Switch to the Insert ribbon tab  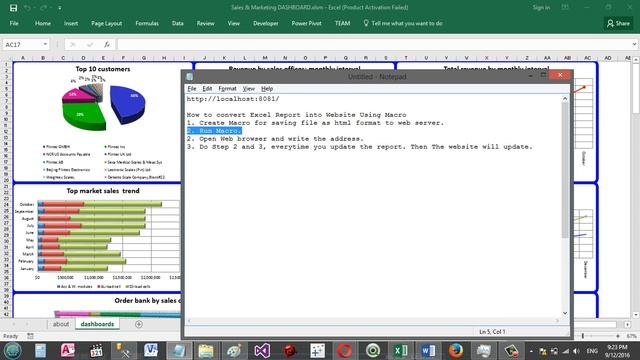[x=71, y=23]
